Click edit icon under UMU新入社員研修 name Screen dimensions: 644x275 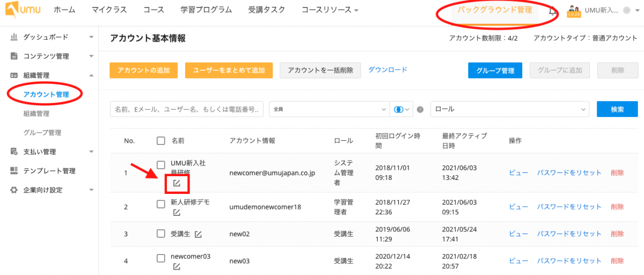point(177,184)
